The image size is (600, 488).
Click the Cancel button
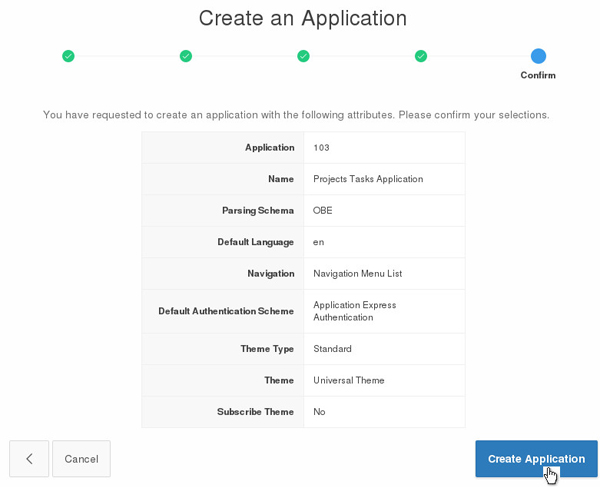pyautogui.click(x=81, y=459)
